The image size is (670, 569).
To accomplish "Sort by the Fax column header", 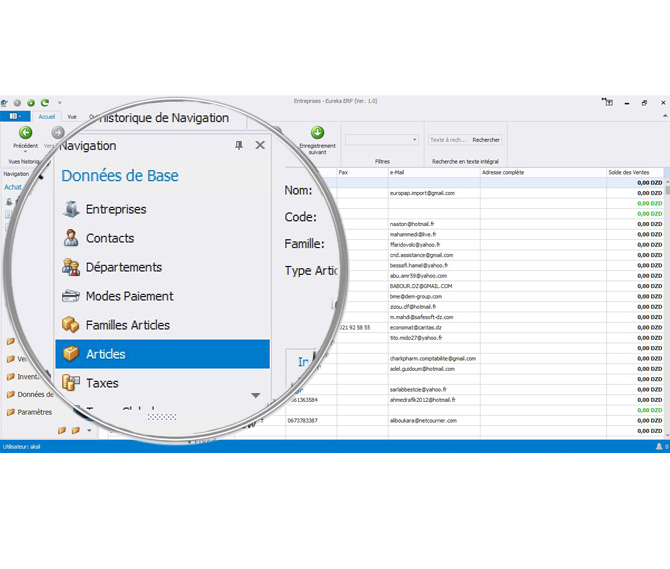I will point(362,173).
